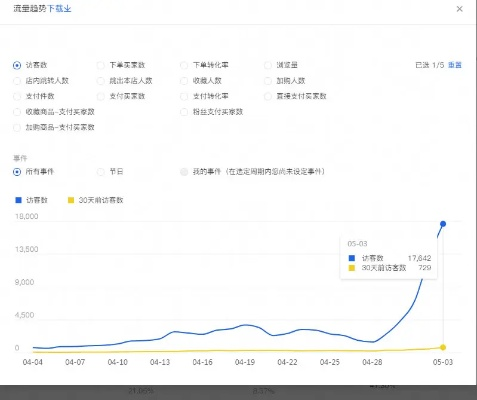Select the 我的事件 event filter
Screen dimensions: 477x400
click(184, 172)
